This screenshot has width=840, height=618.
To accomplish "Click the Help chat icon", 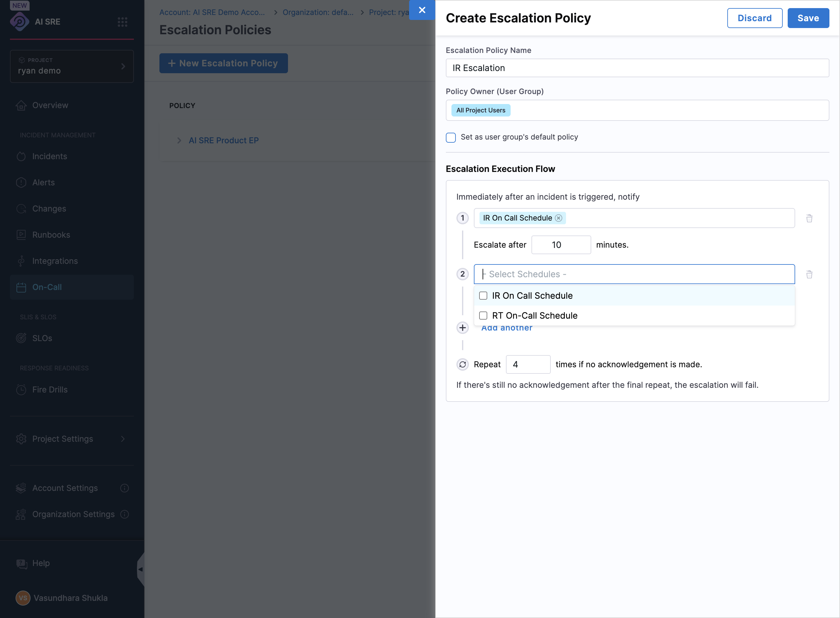I will click(21, 564).
